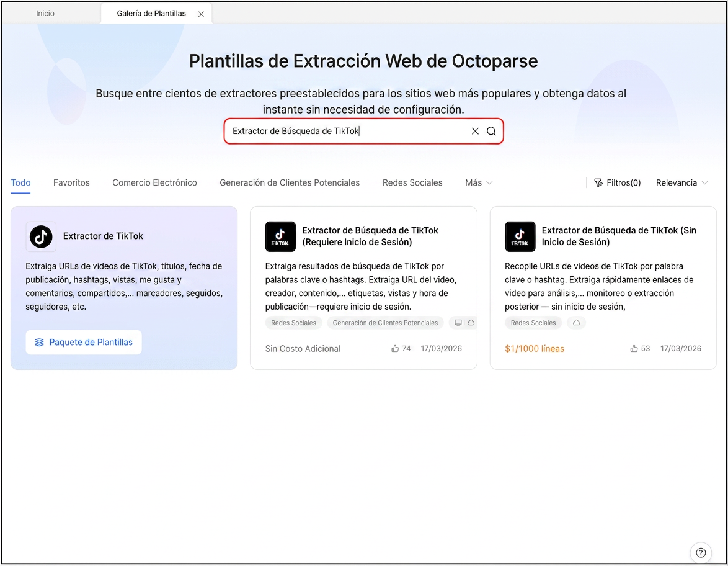Click the magnifier search icon
This screenshot has width=728, height=566.
coord(491,131)
